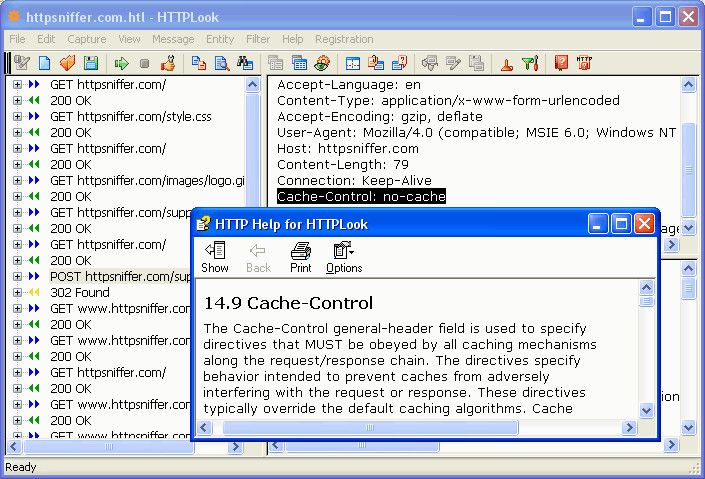Viewport: 705px width, 479px height.
Task: Click the Content-Type header line
Action: click(448, 100)
